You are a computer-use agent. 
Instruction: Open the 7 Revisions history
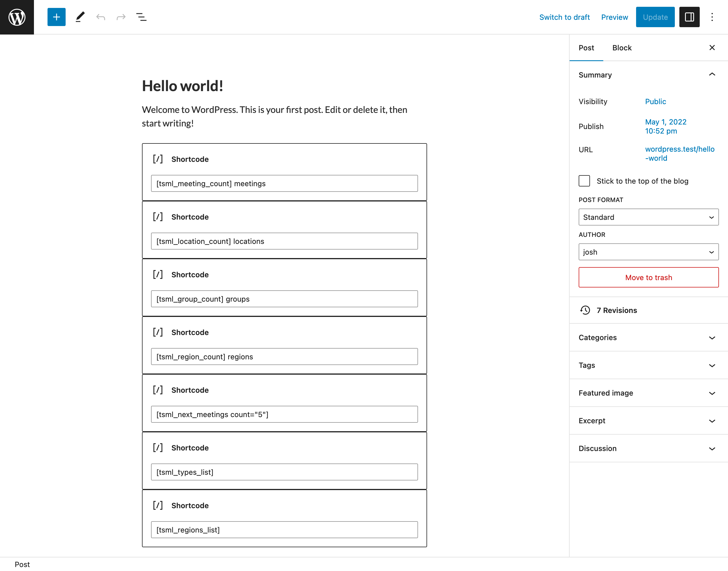tap(616, 310)
